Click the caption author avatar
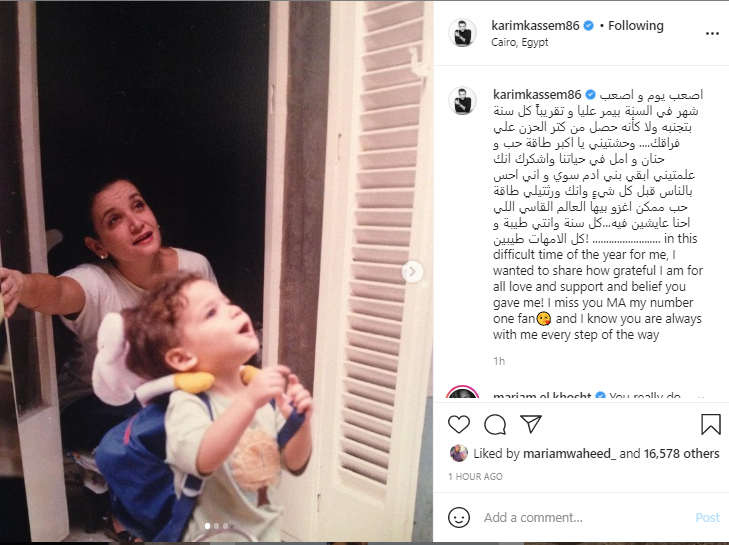The height and width of the screenshot is (545, 729). point(462,100)
